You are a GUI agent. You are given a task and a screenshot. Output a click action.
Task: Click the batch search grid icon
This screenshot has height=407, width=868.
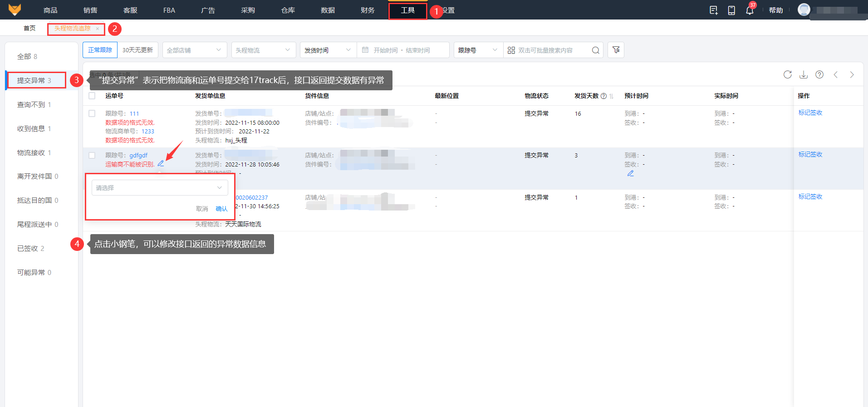(511, 50)
